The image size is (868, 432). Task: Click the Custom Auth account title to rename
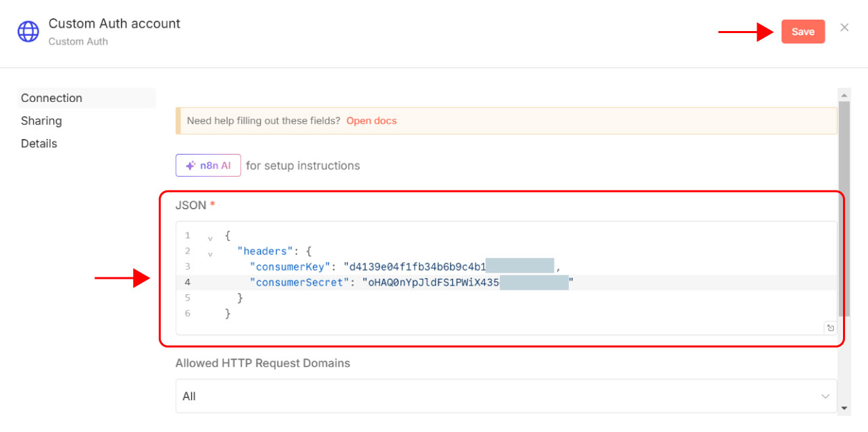click(x=114, y=24)
